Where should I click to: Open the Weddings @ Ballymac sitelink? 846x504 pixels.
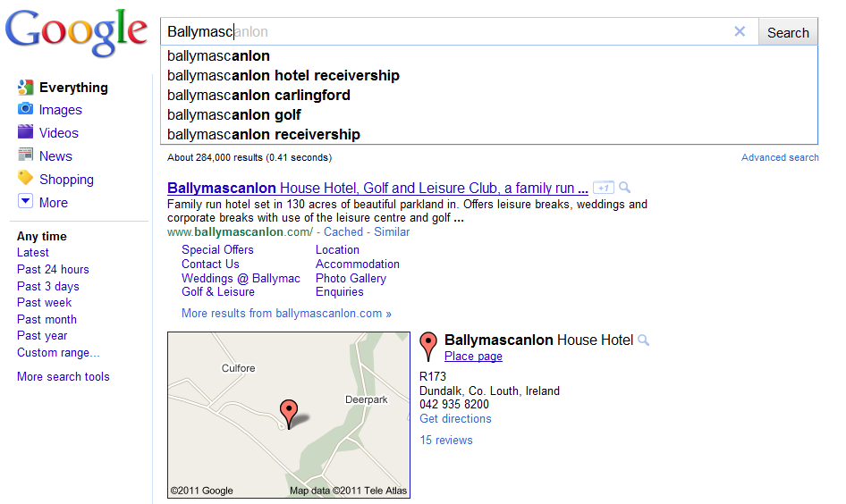click(241, 278)
